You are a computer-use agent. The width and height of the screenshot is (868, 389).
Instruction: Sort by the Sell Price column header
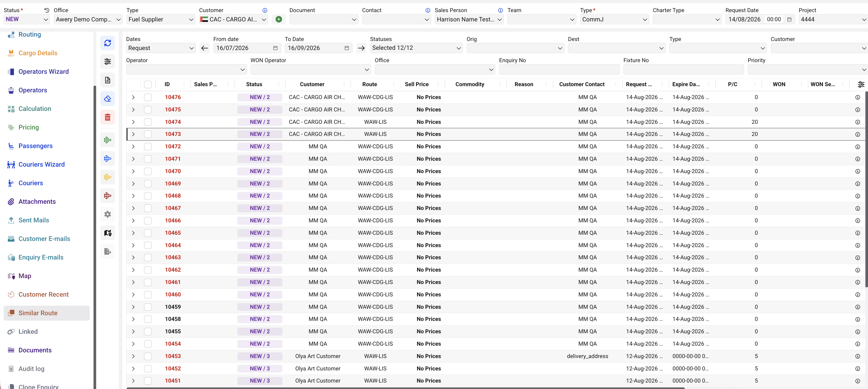[x=416, y=84]
